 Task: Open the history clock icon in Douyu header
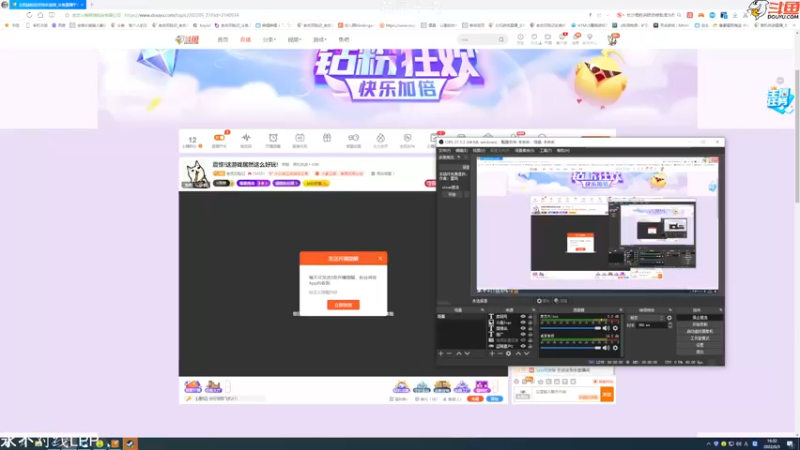point(520,37)
